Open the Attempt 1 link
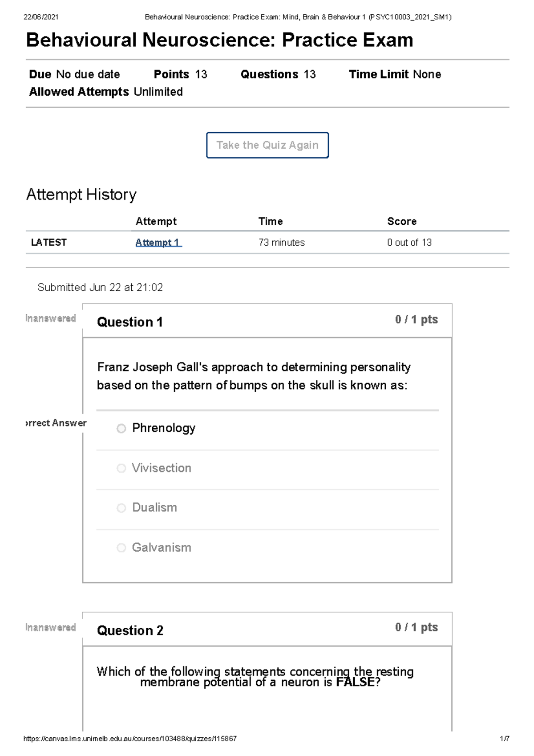The height and width of the screenshot is (756, 534). pyautogui.click(x=158, y=243)
